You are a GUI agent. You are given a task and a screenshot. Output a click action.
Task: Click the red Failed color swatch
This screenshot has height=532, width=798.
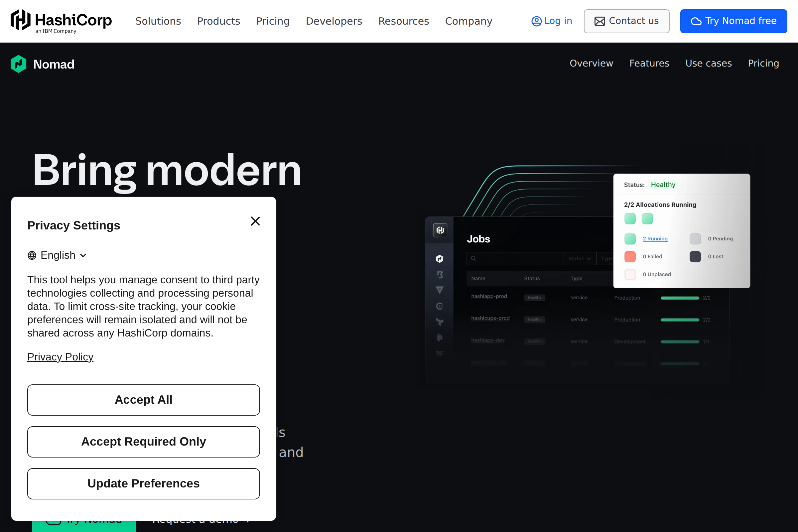tap(630, 256)
